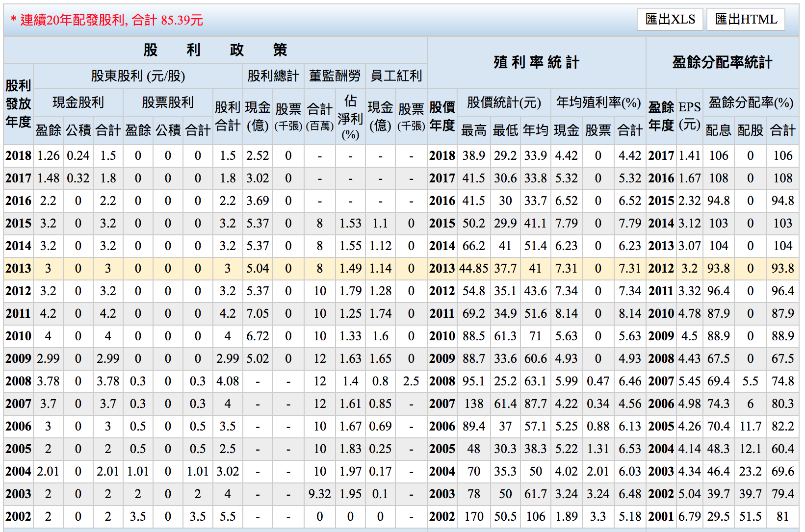Click the 員工紅利 column header
The width and height of the screenshot is (805, 532).
click(x=396, y=76)
